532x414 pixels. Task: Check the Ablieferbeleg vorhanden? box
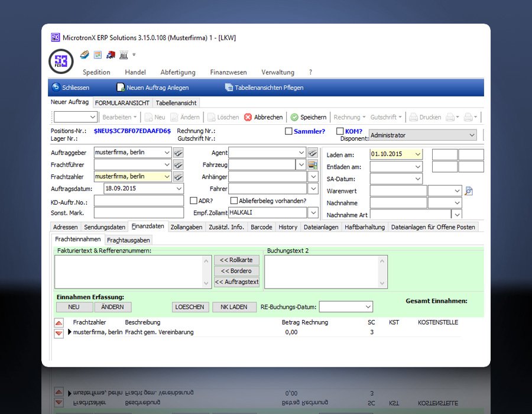tap(233, 200)
